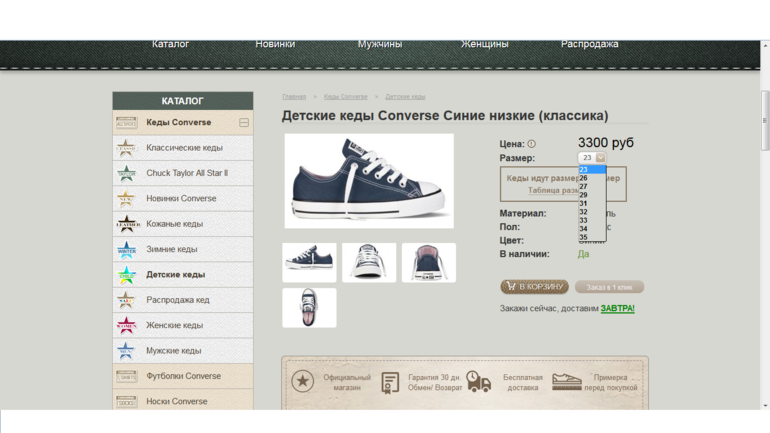Screen dimensions: 770x433
Task: Click the page vertical scrollbar thumb
Action: click(765, 120)
